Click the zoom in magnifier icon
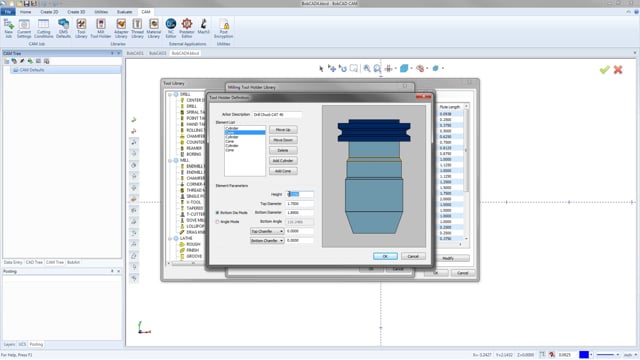640x360 pixels. pyautogui.click(x=367, y=69)
